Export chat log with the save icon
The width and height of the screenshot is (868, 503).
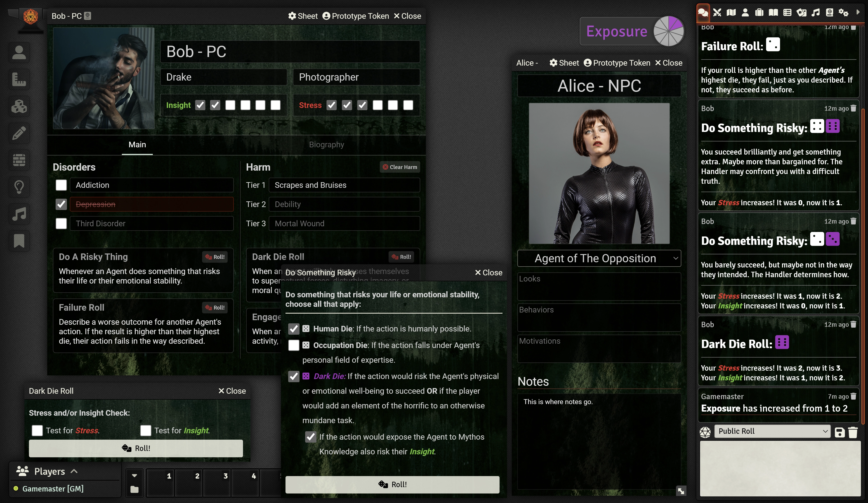[840, 432]
